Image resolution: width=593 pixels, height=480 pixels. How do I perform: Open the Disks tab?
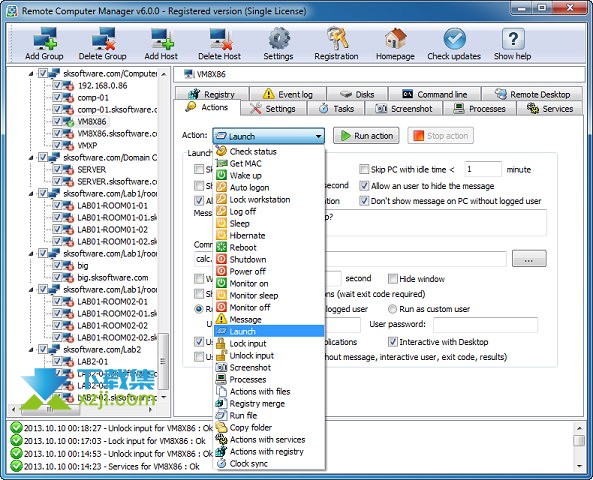click(357, 94)
